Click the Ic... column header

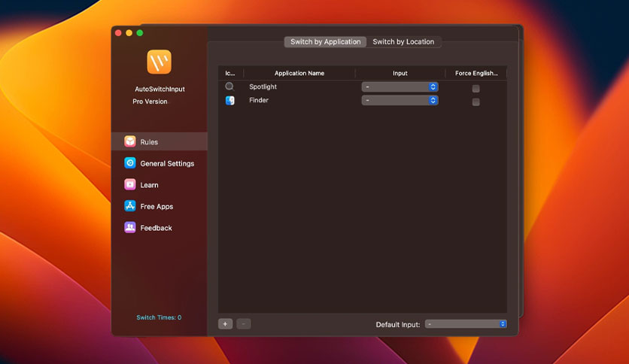(x=230, y=74)
